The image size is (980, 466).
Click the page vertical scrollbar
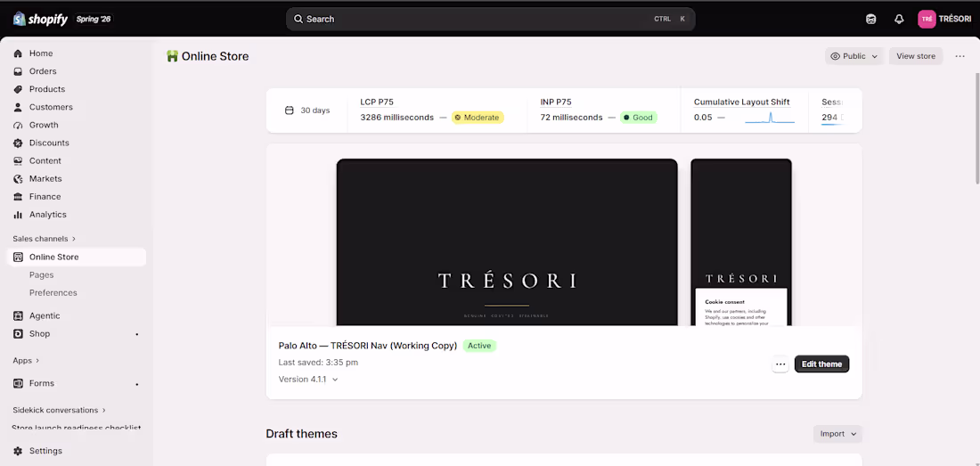[x=976, y=127]
